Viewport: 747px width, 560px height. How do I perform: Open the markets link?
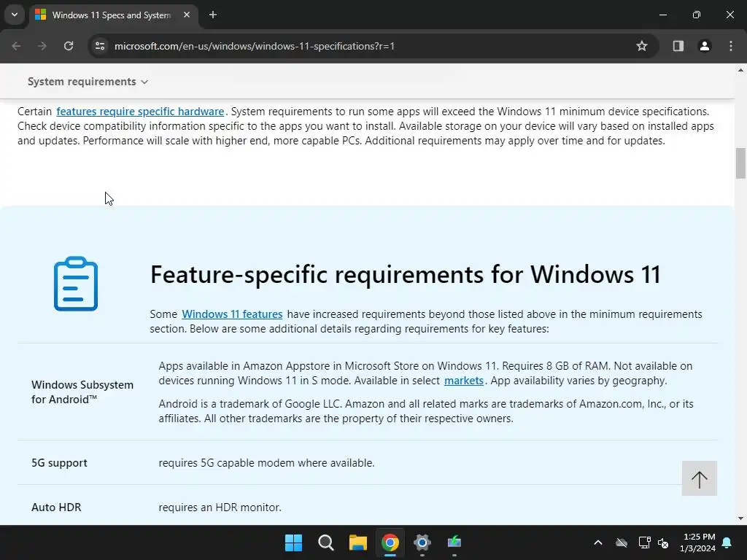pyautogui.click(x=463, y=381)
